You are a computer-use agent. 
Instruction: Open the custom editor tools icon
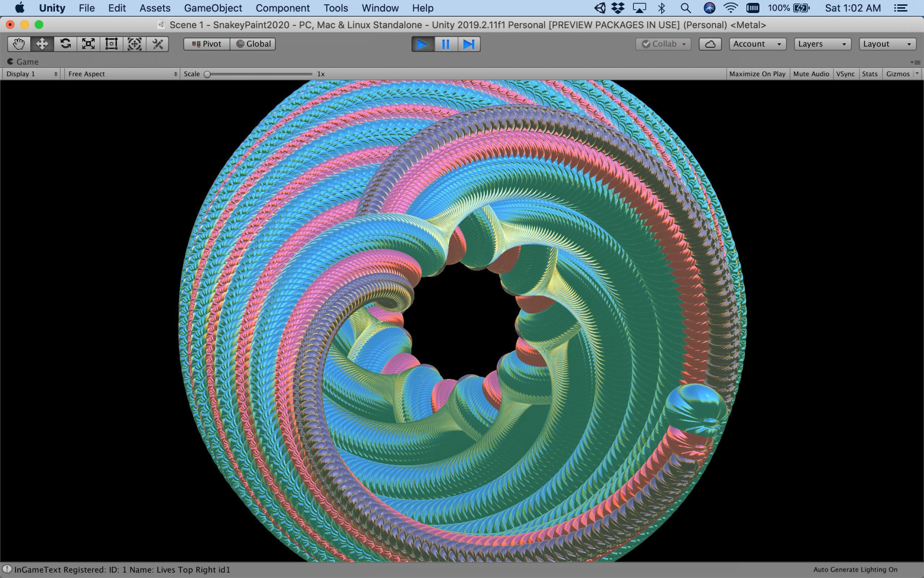pos(157,44)
